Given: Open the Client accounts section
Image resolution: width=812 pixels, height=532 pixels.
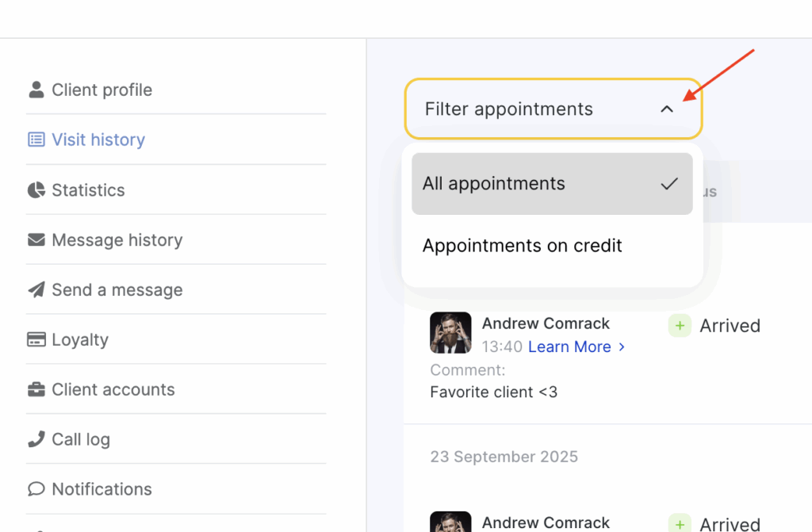Looking at the screenshot, I should pyautogui.click(x=113, y=389).
